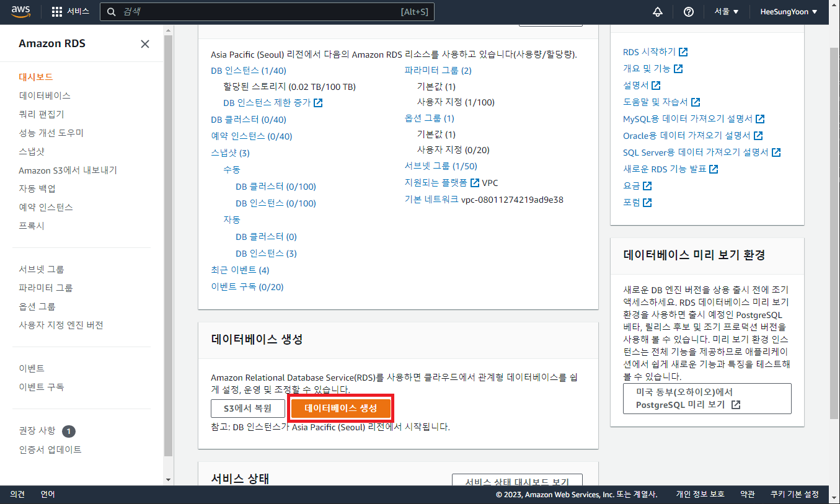Click the external link icon beside 새로운 RDS 기능 발표

(714, 169)
